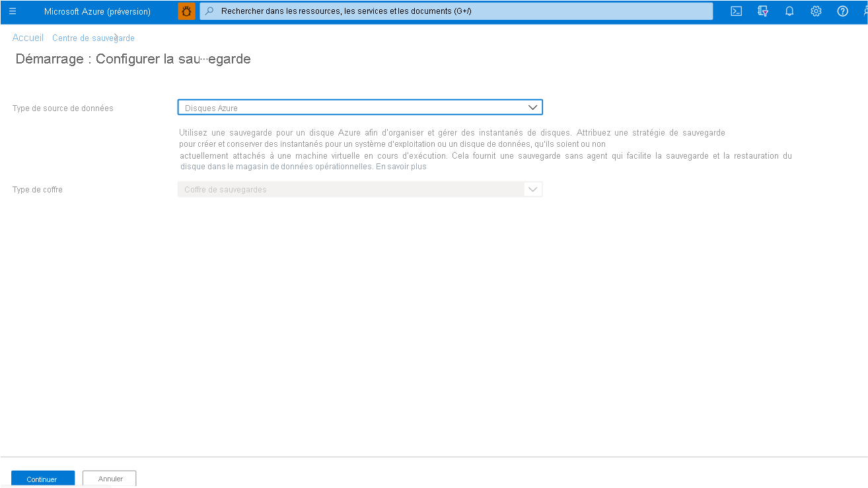
Task: Follow the En savoir plus link
Action: click(x=401, y=167)
